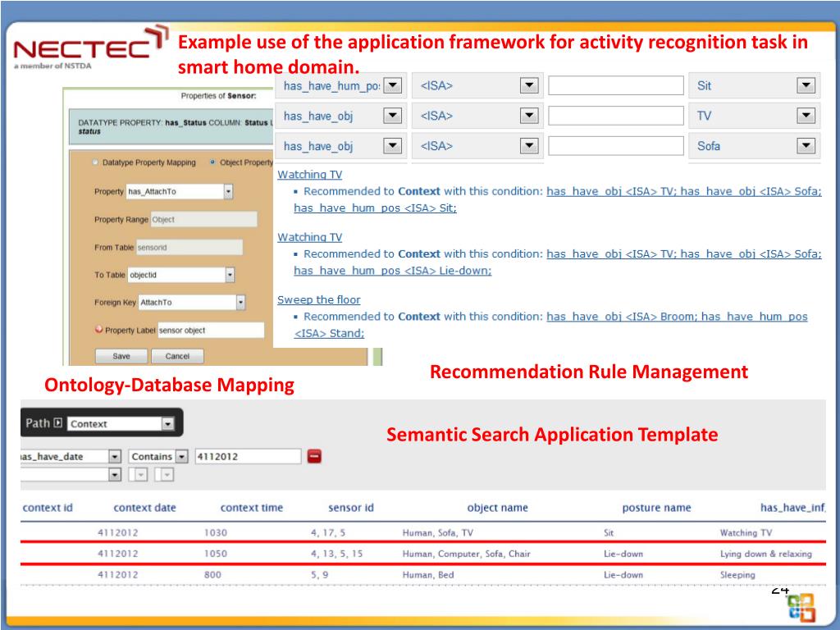Click the search value field 4112012
This screenshot has height=630, width=840.
[248, 456]
